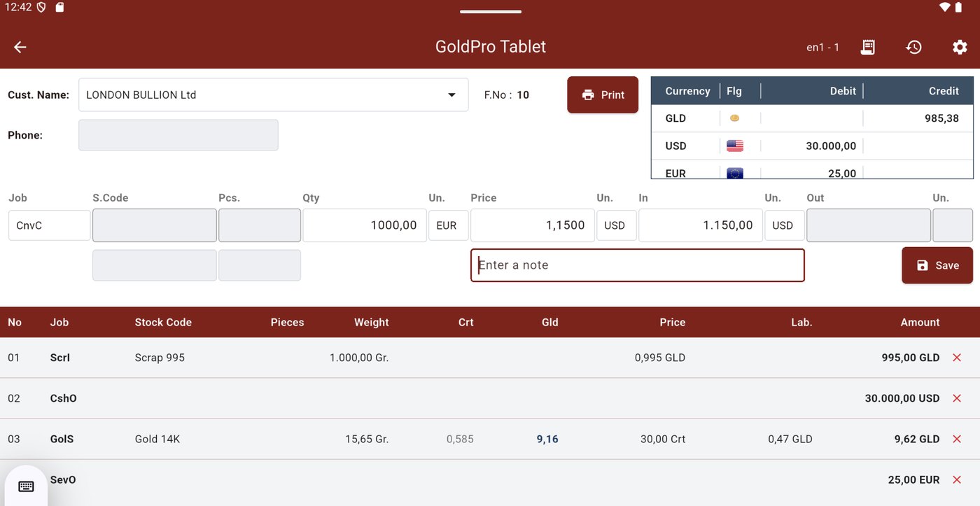Open the settings gear
The height and width of the screenshot is (506, 980).
point(960,47)
